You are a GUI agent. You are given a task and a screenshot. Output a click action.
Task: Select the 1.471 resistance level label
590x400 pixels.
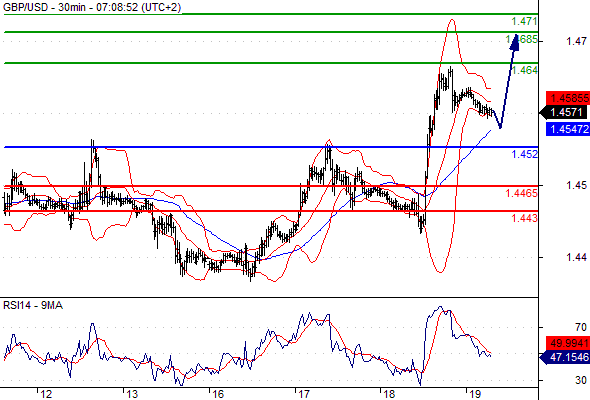point(524,21)
